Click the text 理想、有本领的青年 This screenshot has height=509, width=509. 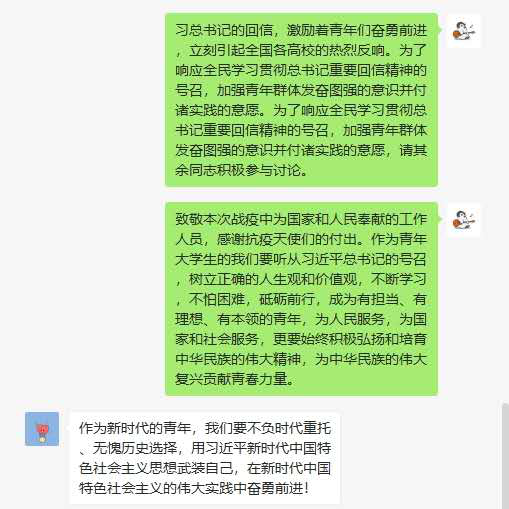click(238, 319)
